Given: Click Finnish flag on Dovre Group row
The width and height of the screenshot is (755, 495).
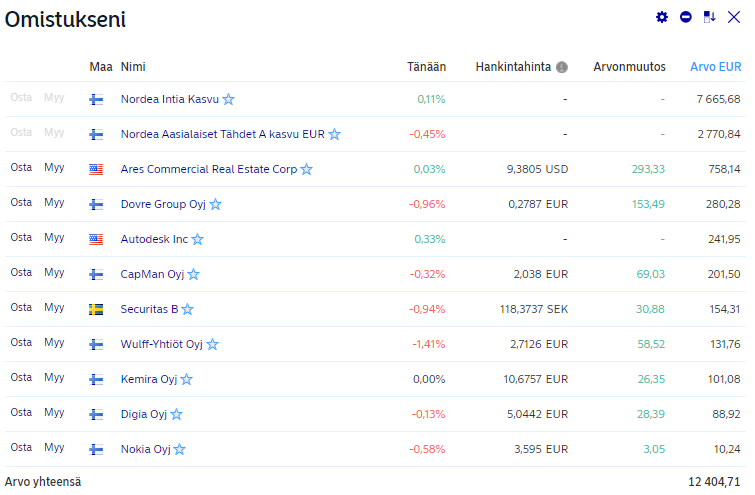Looking at the screenshot, I should (96, 204).
